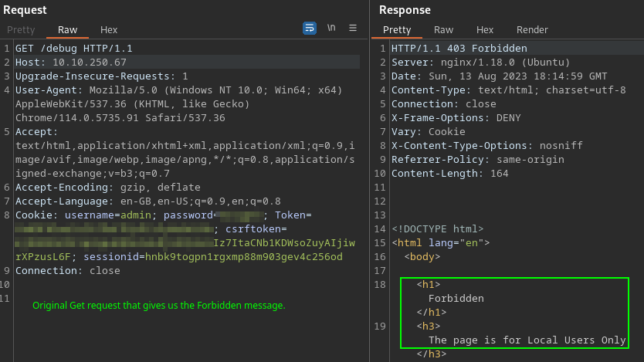644x362 pixels.
Task: Toggle the word wrap icon in Request panel
Action: pos(310,28)
